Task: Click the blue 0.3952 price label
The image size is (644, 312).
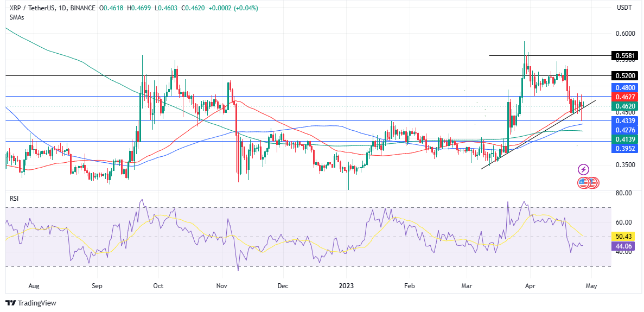Action: point(624,149)
